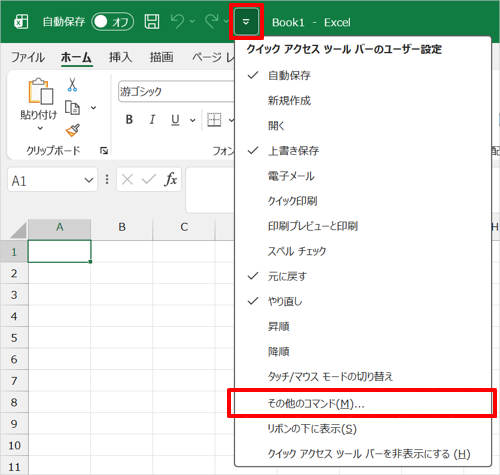Open the 挿入 ribbon tab
The height and width of the screenshot is (475, 500).
(x=120, y=57)
